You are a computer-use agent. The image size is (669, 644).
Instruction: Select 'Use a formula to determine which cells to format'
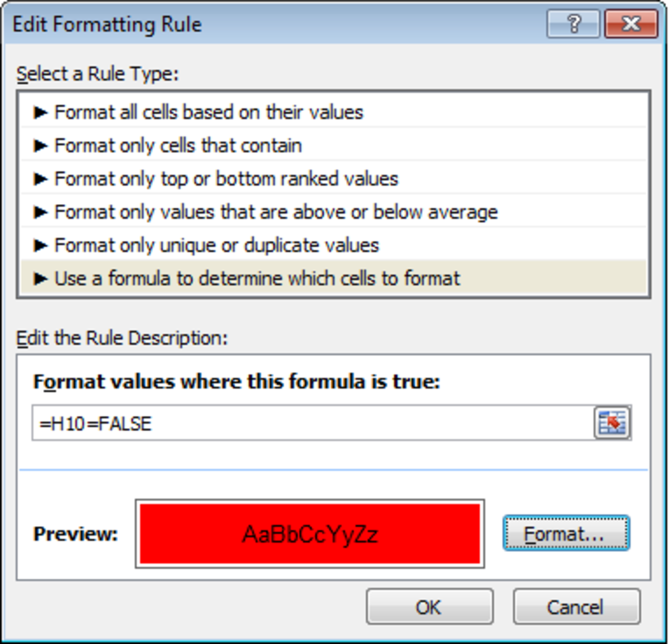pos(257,279)
